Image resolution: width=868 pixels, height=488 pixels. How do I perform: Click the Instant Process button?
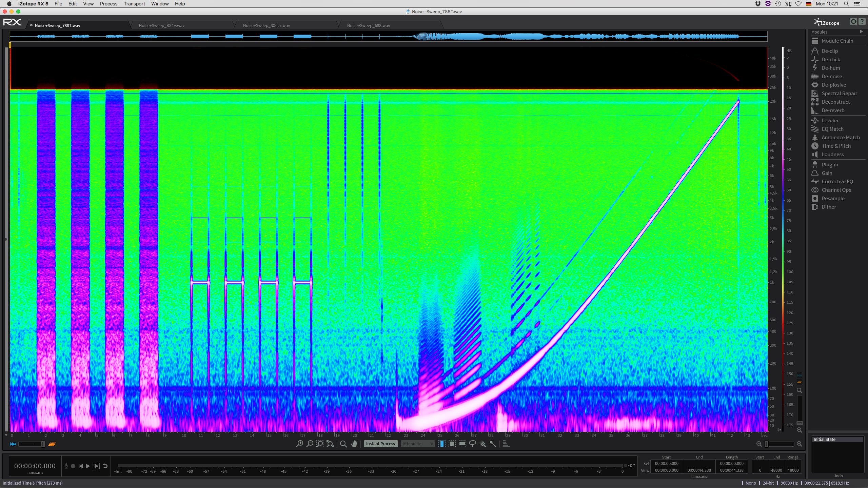(380, 444)
